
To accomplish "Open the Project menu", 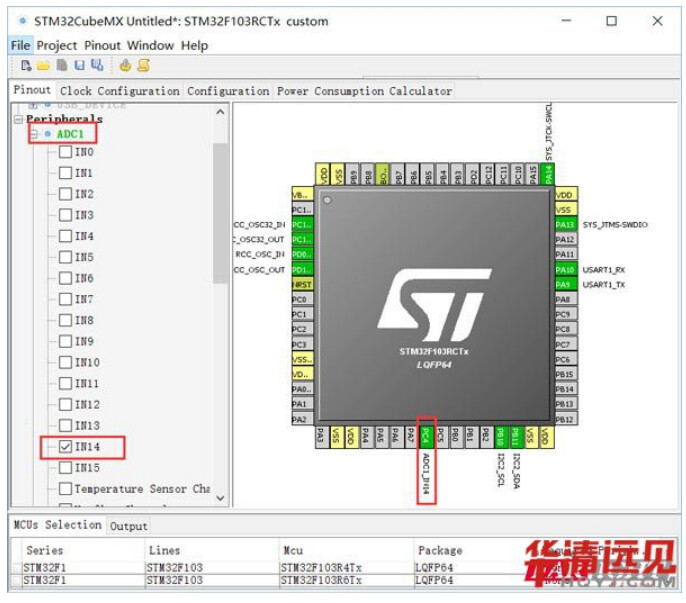I will [x=57, y=46].
